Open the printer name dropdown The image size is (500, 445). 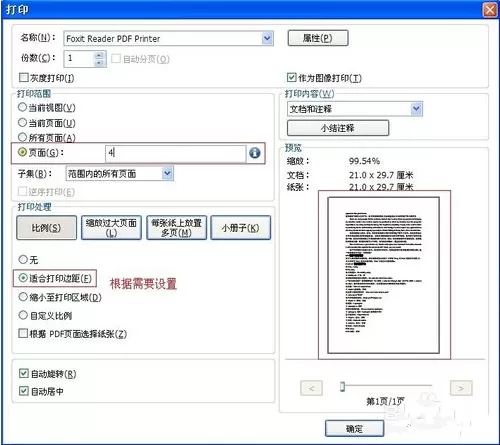point(267,39)
